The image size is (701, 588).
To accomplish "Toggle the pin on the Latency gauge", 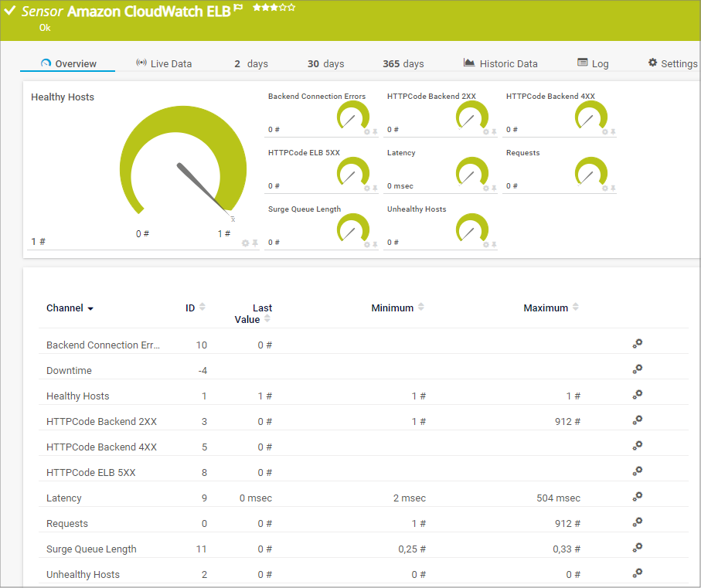I will 494,189.
